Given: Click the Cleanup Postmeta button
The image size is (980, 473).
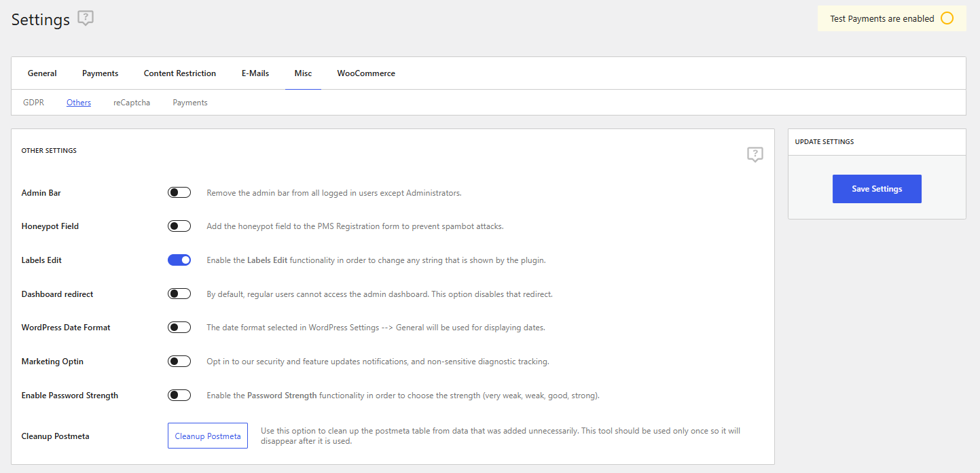Looking at the screenshot, I should pos(208,436).
